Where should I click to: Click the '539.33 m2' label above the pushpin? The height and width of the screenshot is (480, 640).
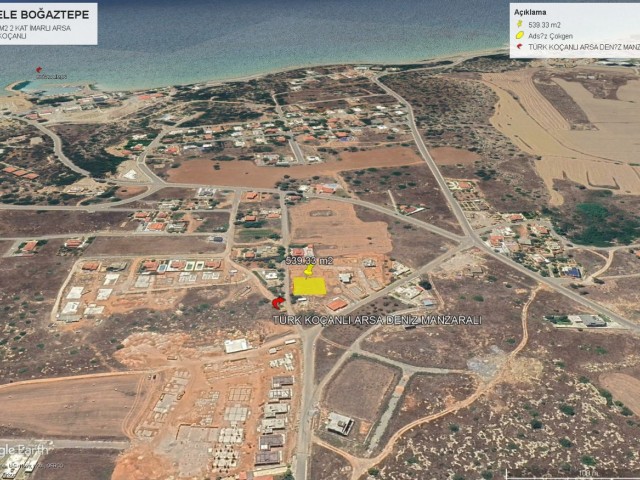click(x=309, y=261)
